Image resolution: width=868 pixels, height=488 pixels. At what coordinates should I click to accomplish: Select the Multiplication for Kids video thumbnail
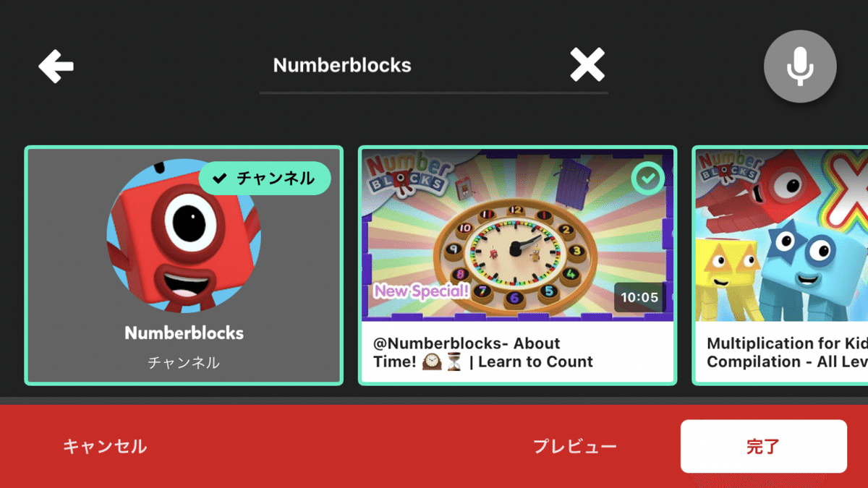781,235
